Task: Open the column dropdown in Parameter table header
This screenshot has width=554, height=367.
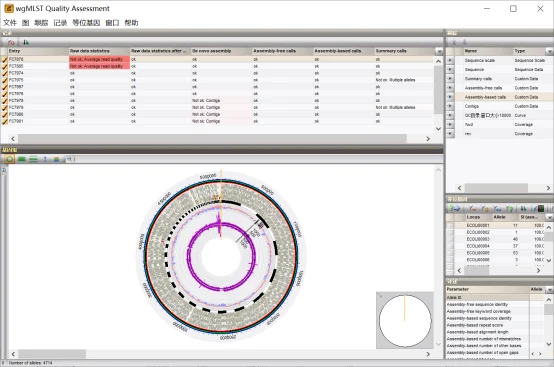Action: coord(550,289)
